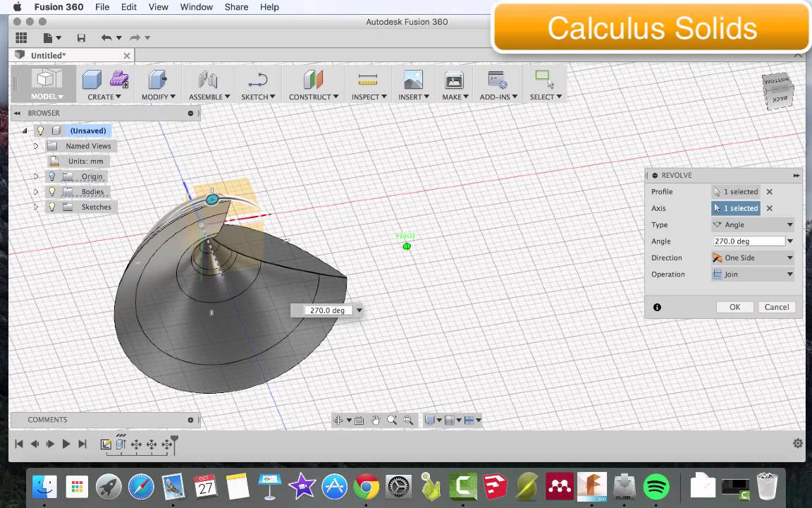
Task: Open the Operation Join dropdown
Action: [753, 274]
